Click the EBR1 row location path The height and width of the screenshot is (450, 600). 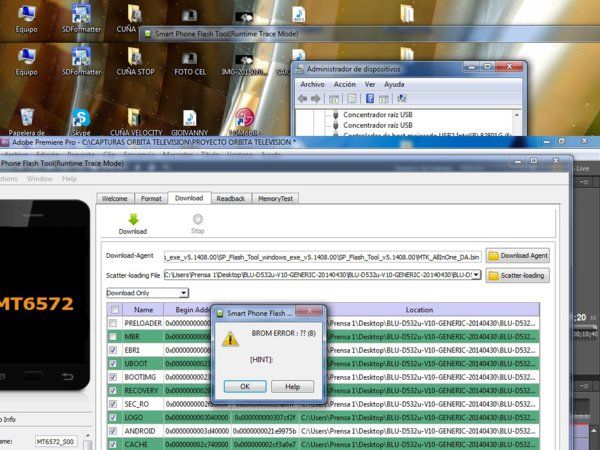click(x=432, y=350)
